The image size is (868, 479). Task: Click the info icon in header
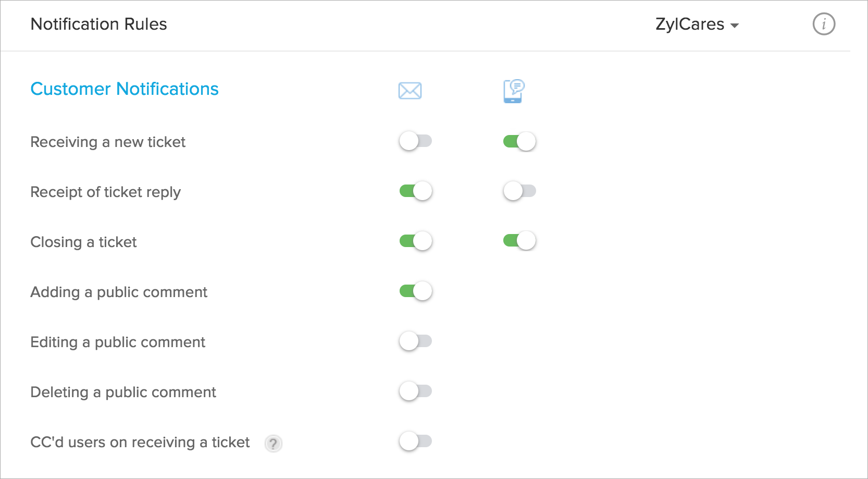(x=824, y=24)
